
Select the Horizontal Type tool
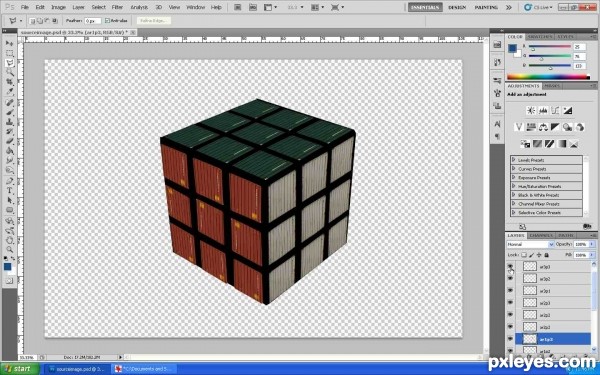pos(9,191)
